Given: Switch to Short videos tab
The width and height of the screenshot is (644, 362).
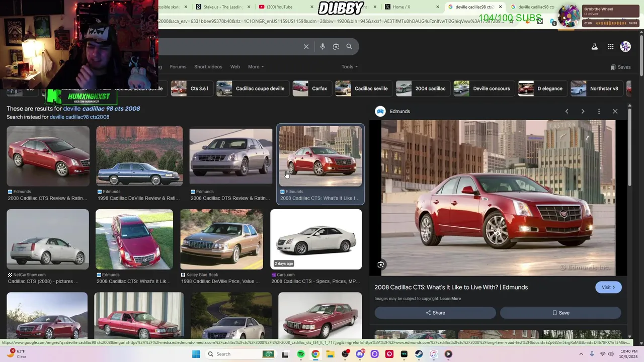Looking at the screenshot, I should pyautogui.click(x=208, y=67).
